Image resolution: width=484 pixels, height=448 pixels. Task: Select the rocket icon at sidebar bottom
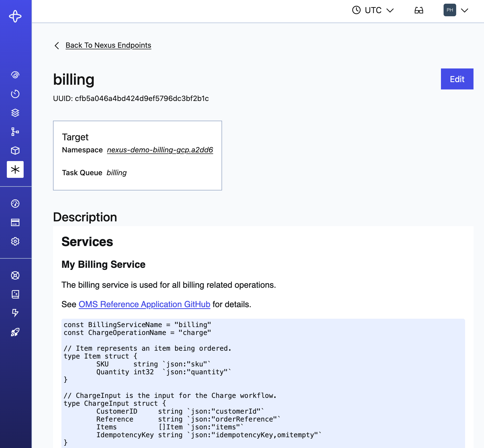(x=15, y=333)
